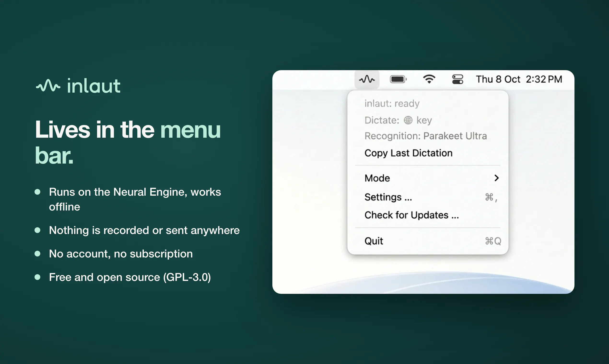Click 'Runs on the Neural Engine, works offline'
Screen dimensions: 609x364
click(135, 199)
